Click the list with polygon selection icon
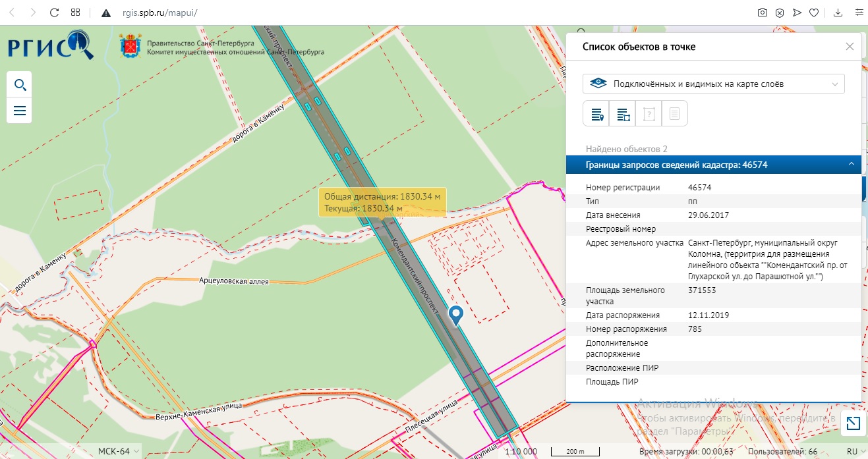868x459 pixels. click(x=623, y=114)
